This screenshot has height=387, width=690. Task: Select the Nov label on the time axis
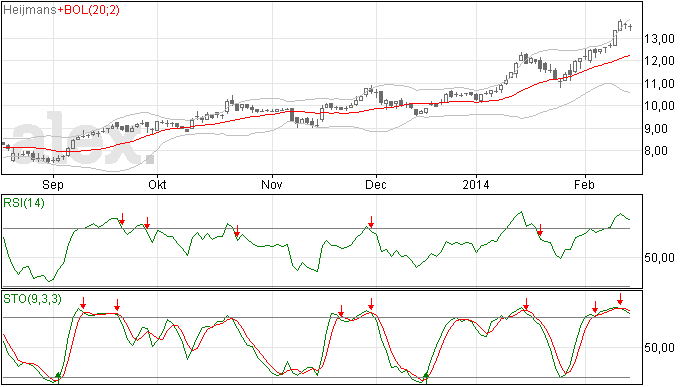pyautogui.click(x=272, y=184)
